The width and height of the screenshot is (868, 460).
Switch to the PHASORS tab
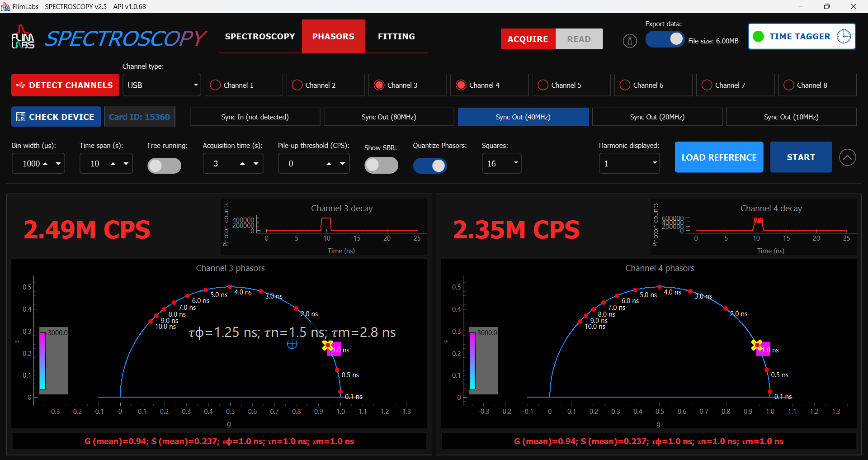point(334,36)
